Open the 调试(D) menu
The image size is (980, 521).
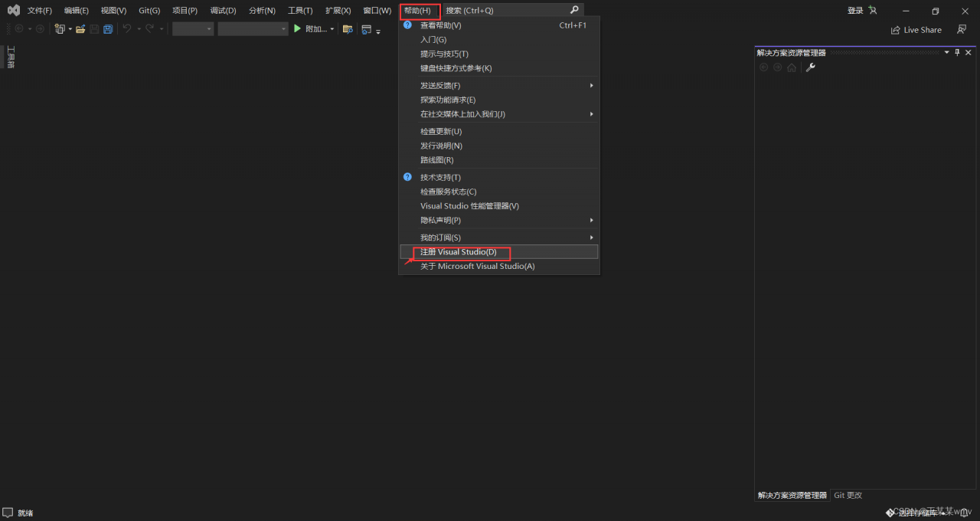point(224,11)
